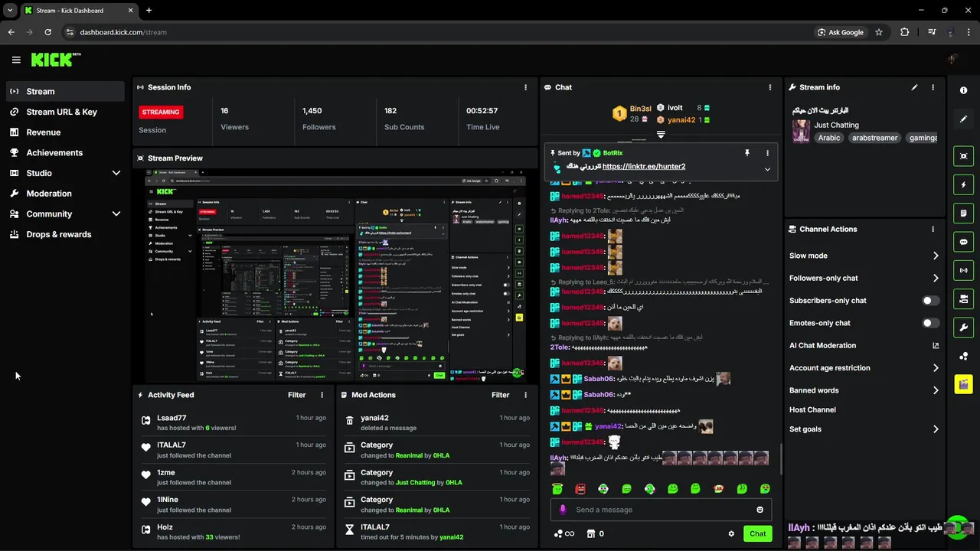Open Drops & rewards page
The width and height of the screenshot is (980, 551).
click(64, 234)
